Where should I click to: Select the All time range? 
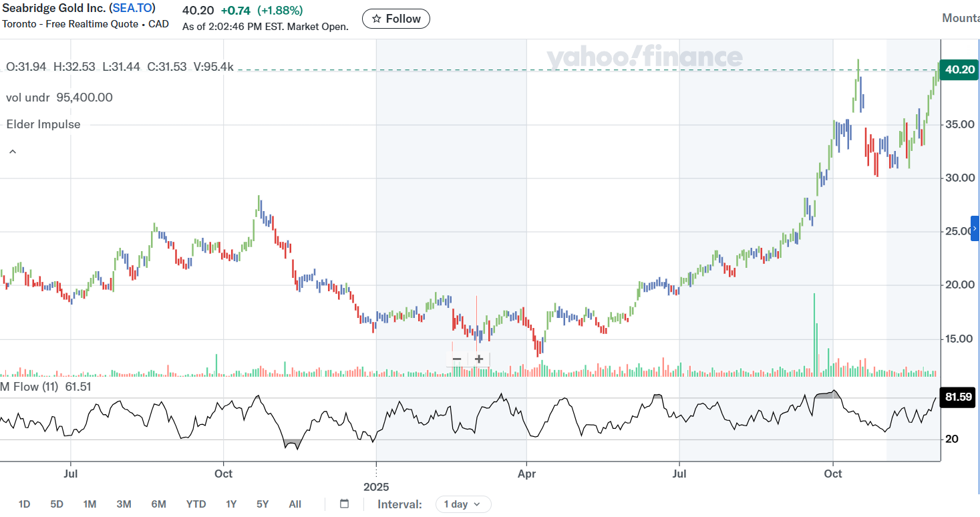(295, 504)
